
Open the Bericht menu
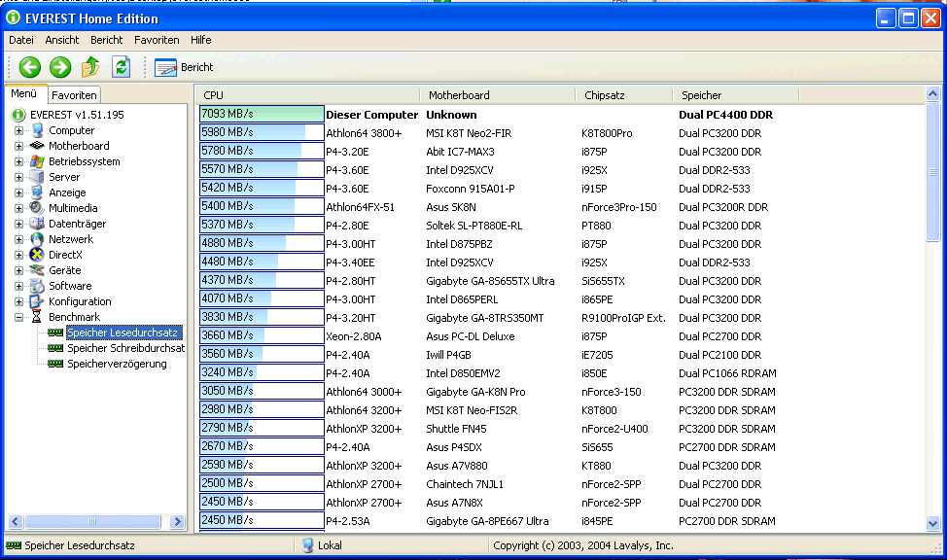click(106, 40)
